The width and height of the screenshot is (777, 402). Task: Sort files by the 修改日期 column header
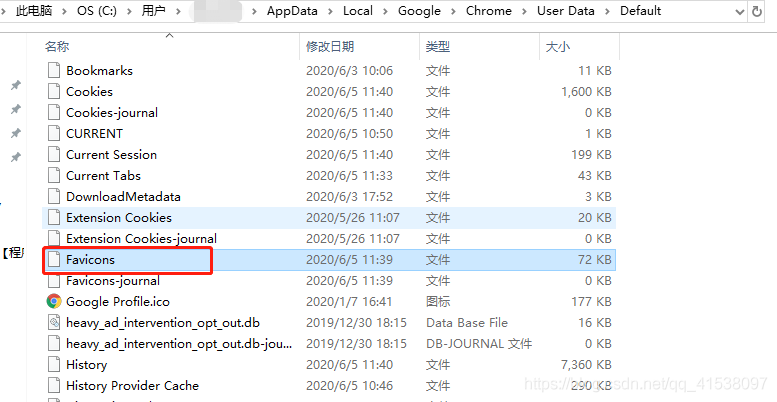(x=330, y=47)
